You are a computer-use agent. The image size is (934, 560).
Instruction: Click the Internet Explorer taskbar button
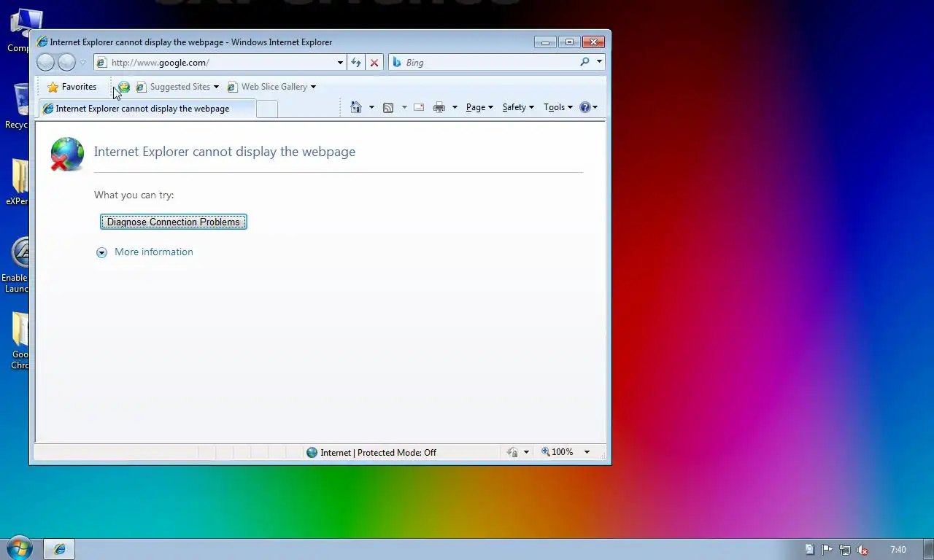click(x=59, y=549)
